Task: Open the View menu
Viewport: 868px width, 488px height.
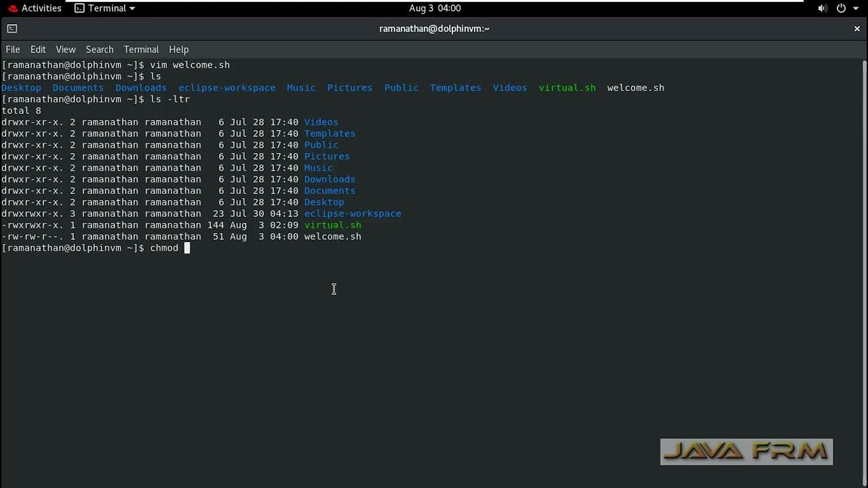Action: click(66, 49)
